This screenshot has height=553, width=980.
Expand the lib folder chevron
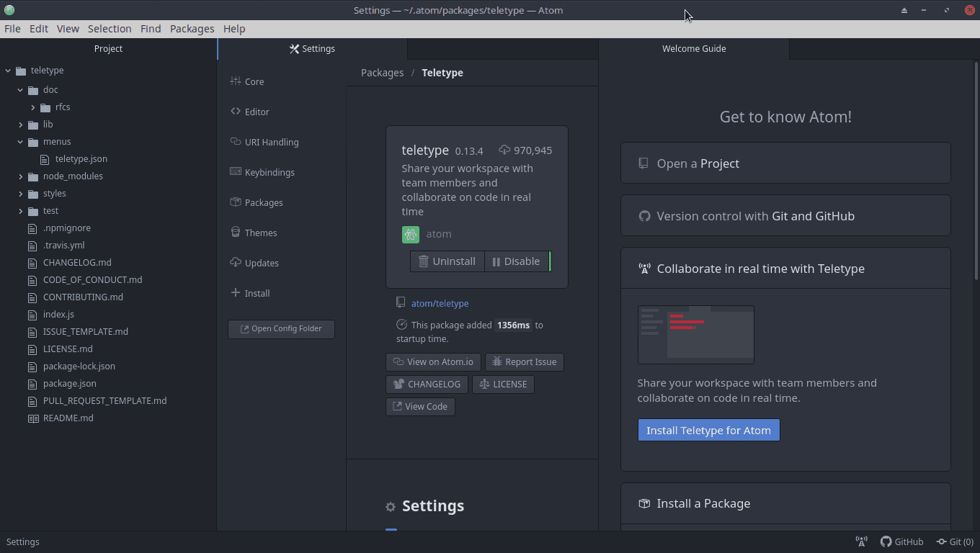[x=20, y=125]
